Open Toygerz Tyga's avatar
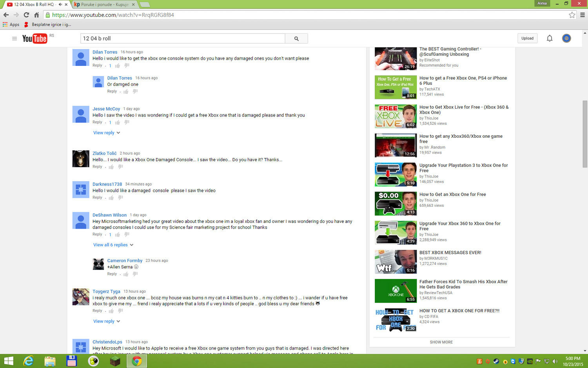This screenshot has height=368, width=588. pos(81,297)
